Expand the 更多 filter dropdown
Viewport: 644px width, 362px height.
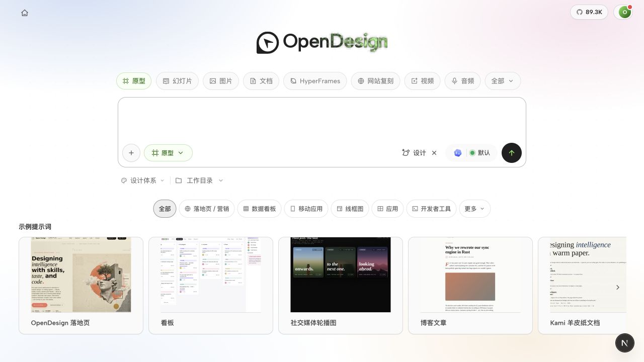pos(475,209)
